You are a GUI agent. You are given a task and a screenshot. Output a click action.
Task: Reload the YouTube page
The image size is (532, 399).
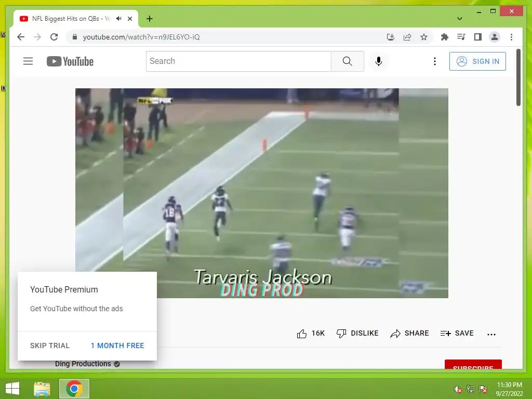coord(54,37)
